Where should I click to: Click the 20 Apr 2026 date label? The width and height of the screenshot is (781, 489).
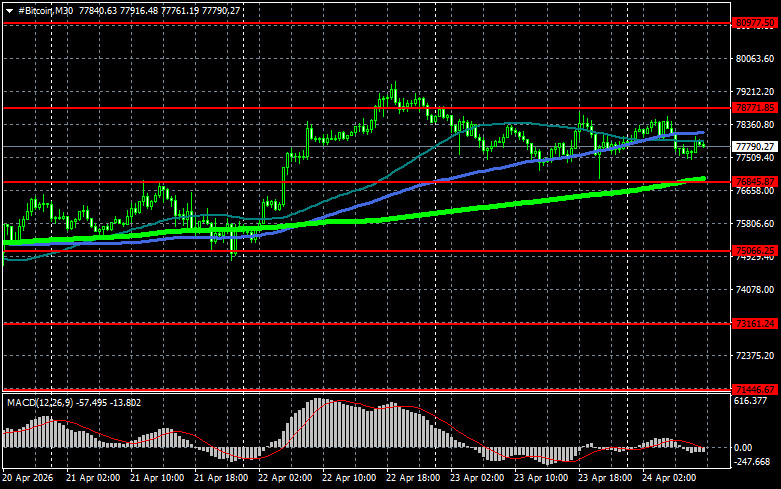click(x=27, y=478)
